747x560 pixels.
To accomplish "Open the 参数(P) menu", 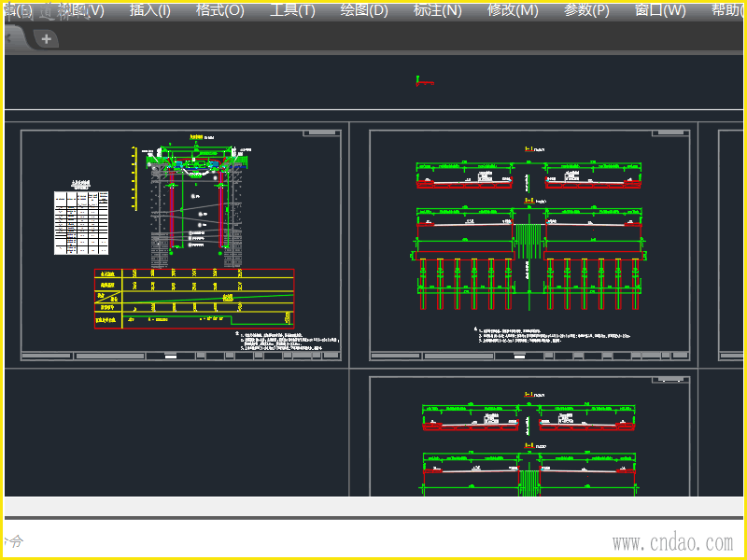I will (x=586, y=11).
